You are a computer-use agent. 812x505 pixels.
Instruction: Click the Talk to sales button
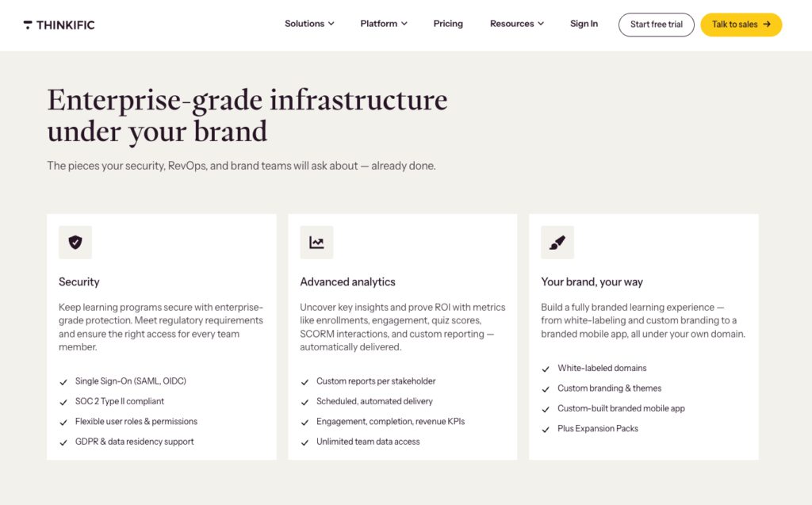click(741, 25)
